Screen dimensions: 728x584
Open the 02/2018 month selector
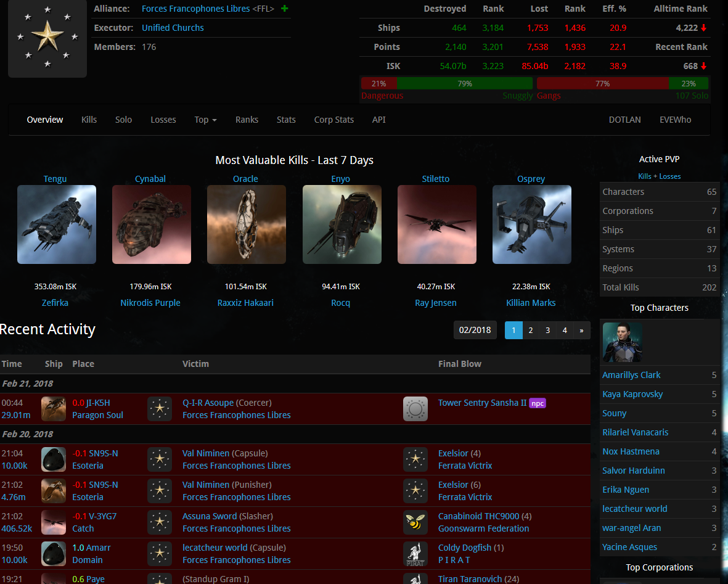coord(475,331)
